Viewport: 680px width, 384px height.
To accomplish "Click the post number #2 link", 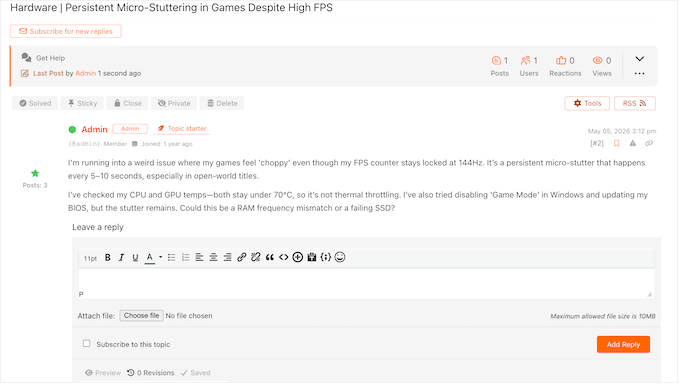I will [x=597, y=144].
